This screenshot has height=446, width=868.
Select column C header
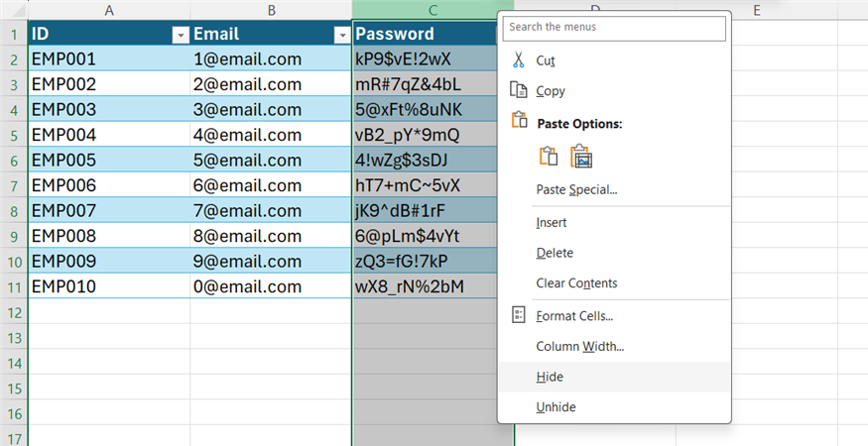coord(433,10)
